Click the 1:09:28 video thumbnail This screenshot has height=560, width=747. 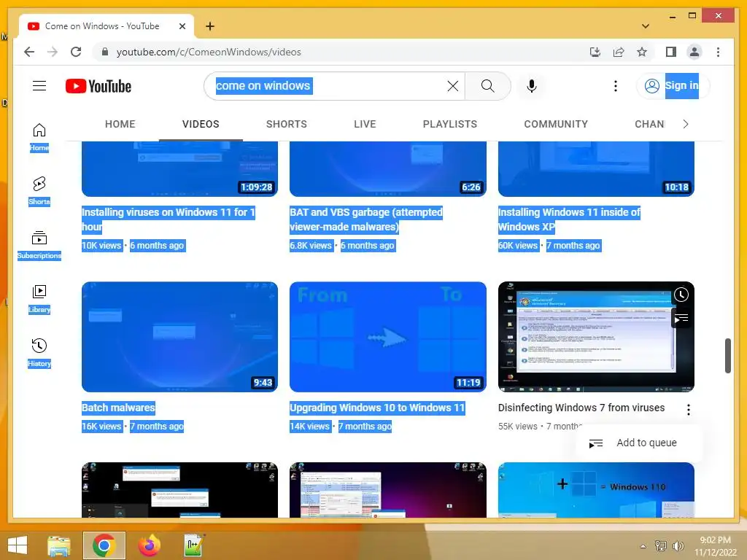tap(179, 168)
